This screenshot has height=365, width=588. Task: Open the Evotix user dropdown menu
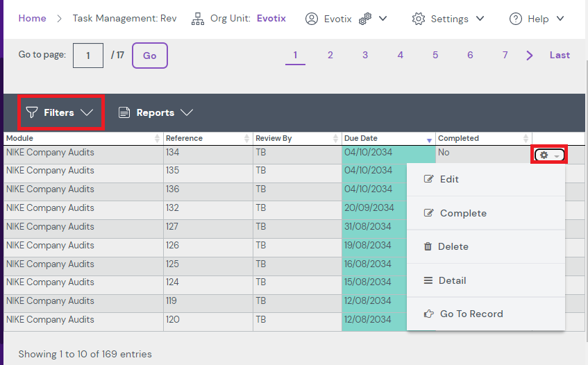click(383, 19)
